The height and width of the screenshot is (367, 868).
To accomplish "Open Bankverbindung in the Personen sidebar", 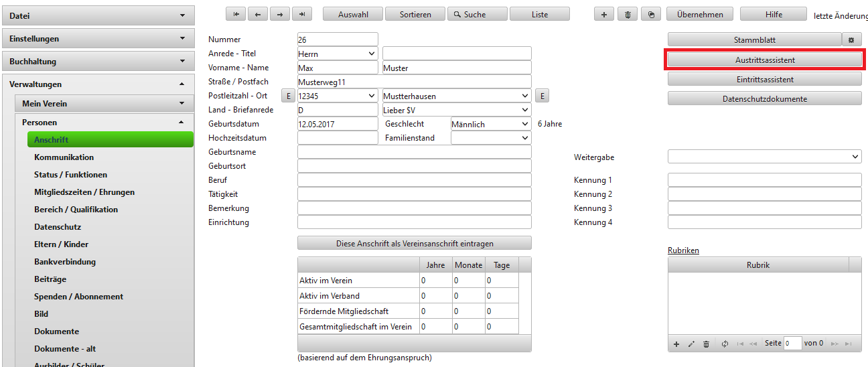I will pos(65,262).
